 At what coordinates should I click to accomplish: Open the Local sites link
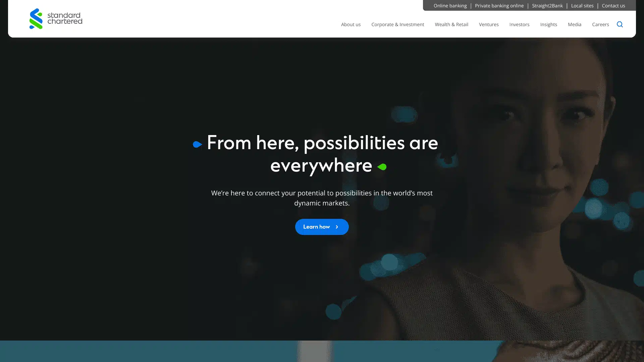pyautogui.click(x=582, y=6)
